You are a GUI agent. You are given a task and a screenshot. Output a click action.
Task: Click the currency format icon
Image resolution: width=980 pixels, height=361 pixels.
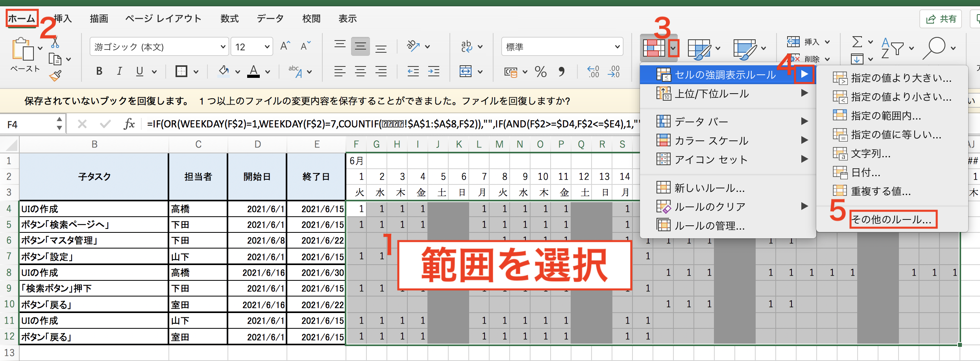click(x=511, y=72)
